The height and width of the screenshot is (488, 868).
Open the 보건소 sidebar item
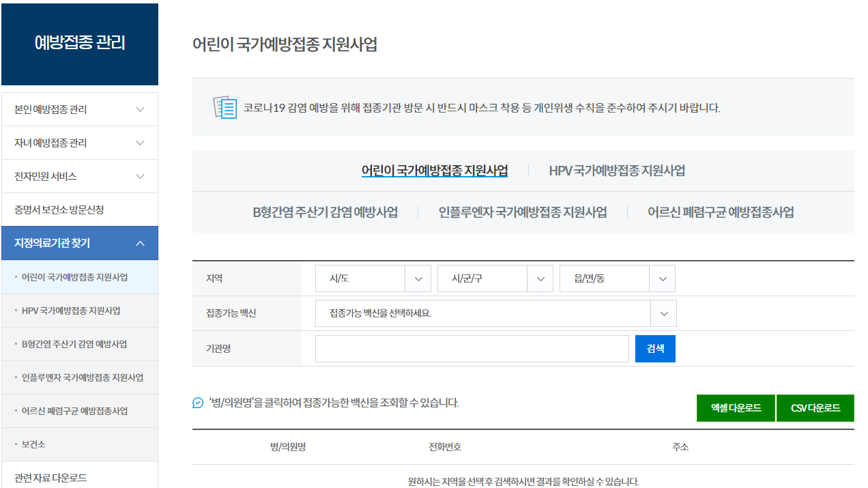coord(80,444)
